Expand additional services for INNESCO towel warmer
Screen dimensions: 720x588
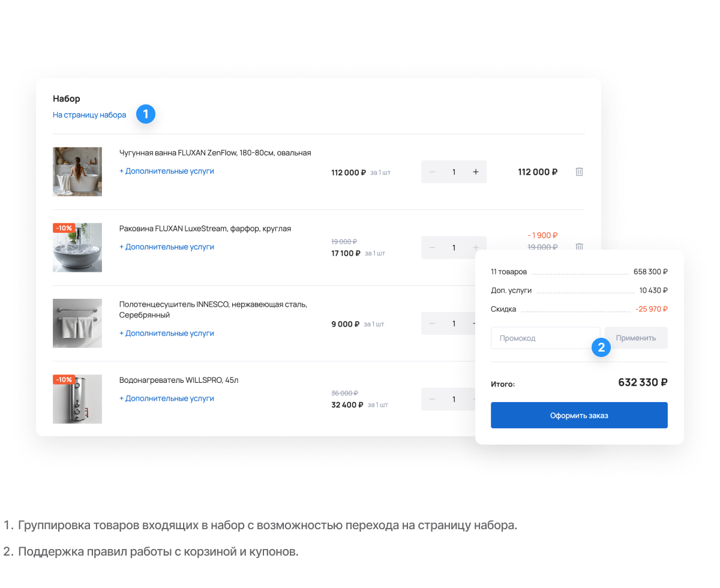(x=167, y=333)
